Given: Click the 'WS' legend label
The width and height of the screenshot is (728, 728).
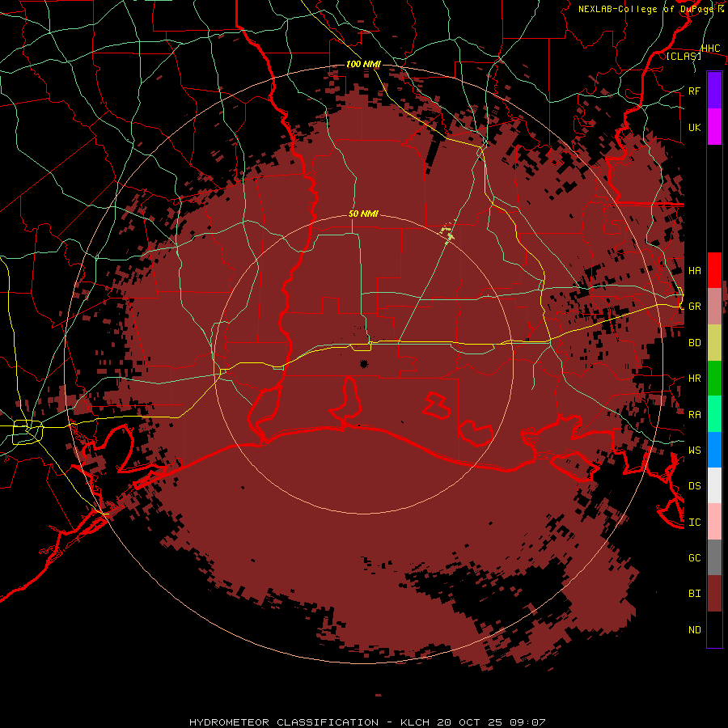Looking at the screenshot, I should tap(695, 450).
